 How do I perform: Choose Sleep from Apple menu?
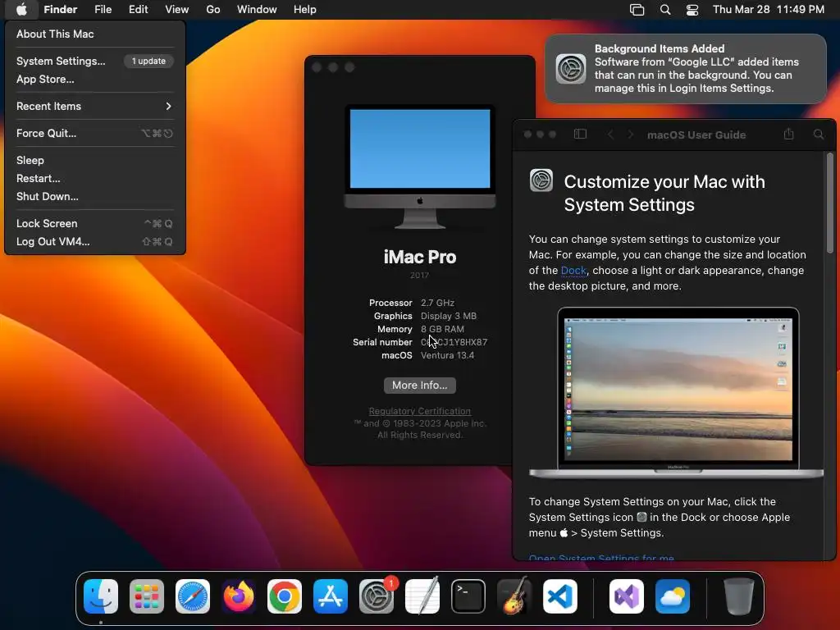coord(95,160)
